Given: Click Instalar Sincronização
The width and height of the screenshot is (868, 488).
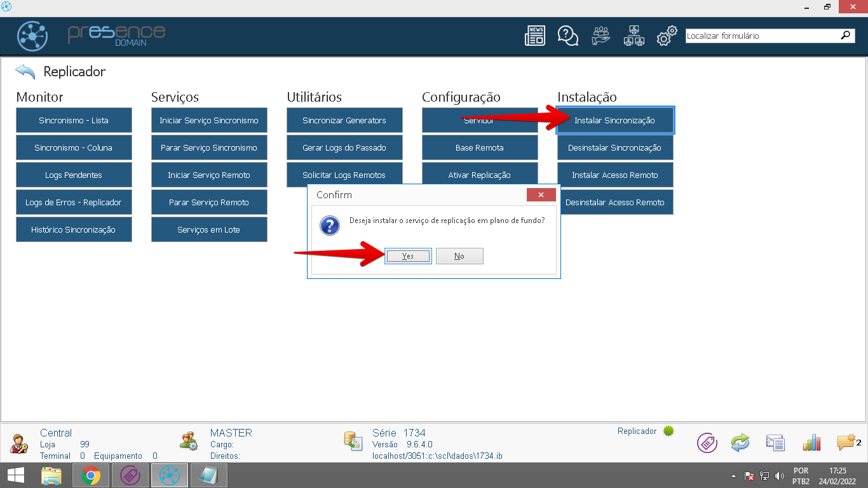Looking at the screenshot, I should coord(615,120).
